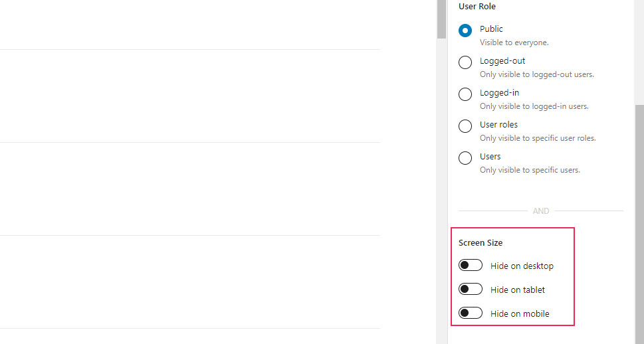Click "Only visible to specific user roles." text
Screen dimensions: 644x344
pyautogui.click(x=537, y=138)
